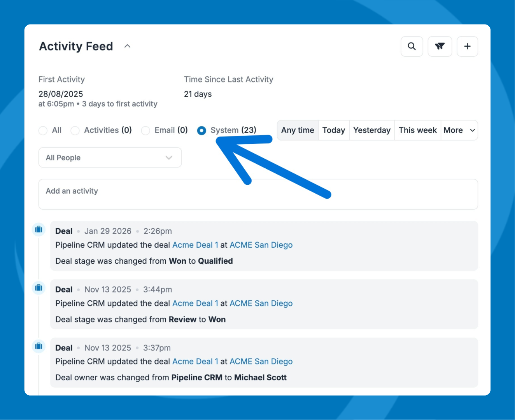Expand the More time filter dropdown
Screen dimensions: 515x420
[x=459, y=130]
